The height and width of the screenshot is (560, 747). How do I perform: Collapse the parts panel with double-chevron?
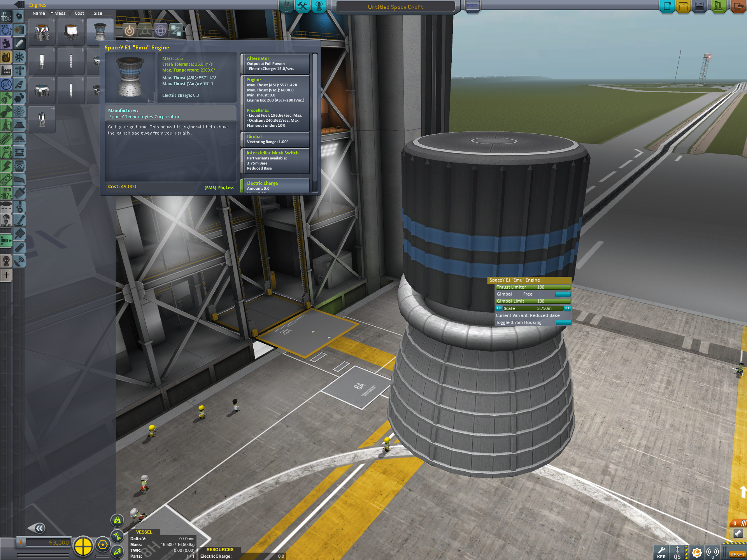point(37,528)
